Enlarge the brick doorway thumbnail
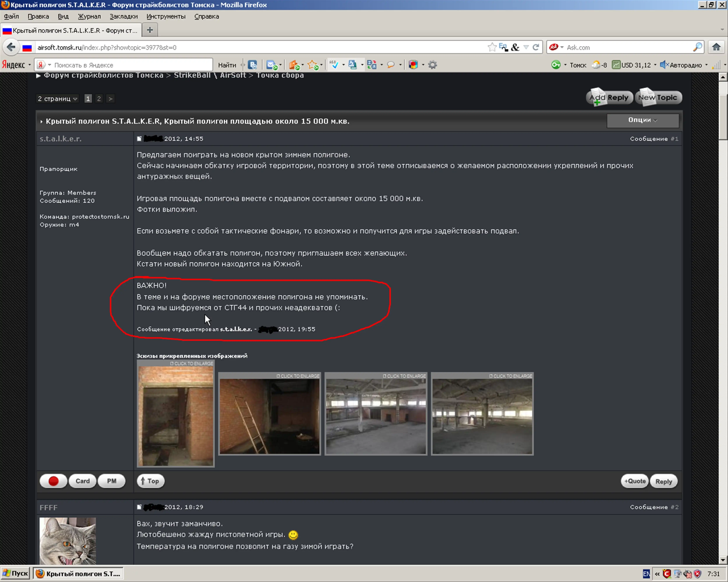728x582 pixels. pyautogui.click(x=176, y=413)
